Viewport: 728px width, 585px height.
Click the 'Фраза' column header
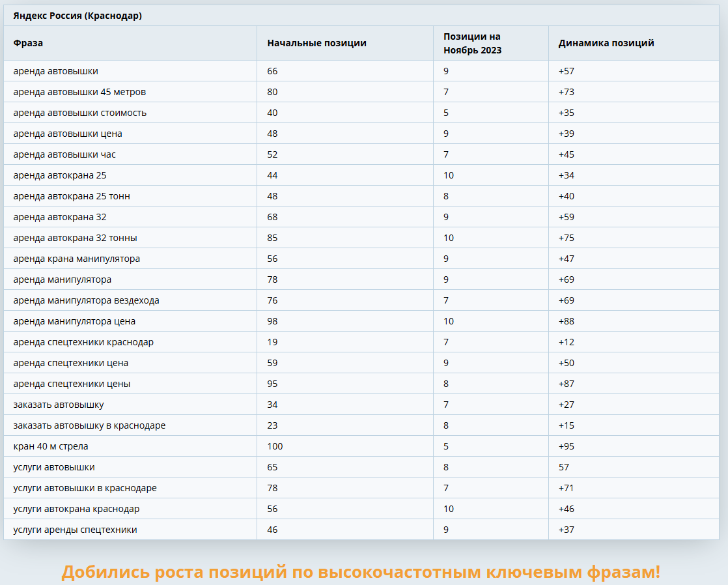[x=28, y=43]
